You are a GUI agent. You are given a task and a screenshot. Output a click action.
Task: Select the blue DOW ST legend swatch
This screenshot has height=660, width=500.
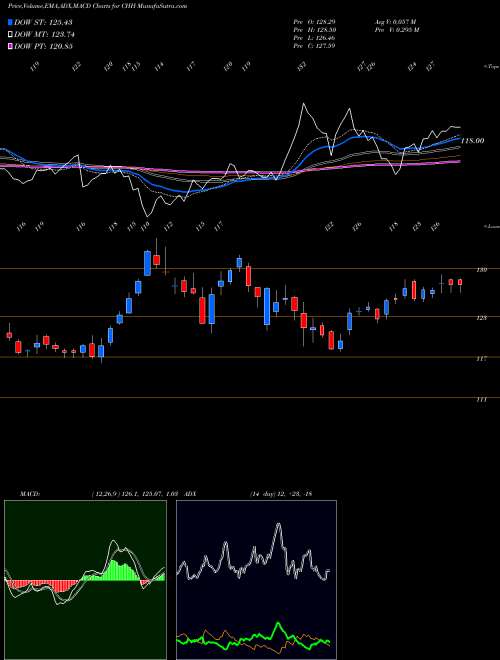coord(11,22)
